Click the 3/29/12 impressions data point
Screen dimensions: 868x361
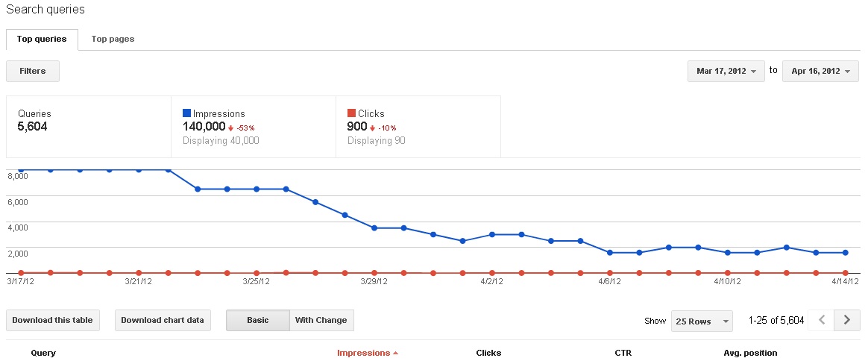point(374,227)
